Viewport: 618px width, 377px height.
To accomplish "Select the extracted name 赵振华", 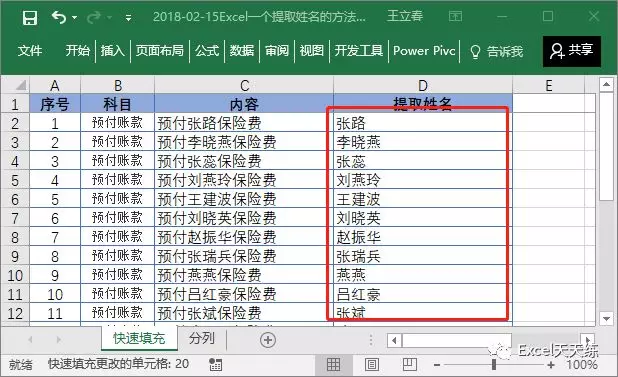I will [423, 237].
